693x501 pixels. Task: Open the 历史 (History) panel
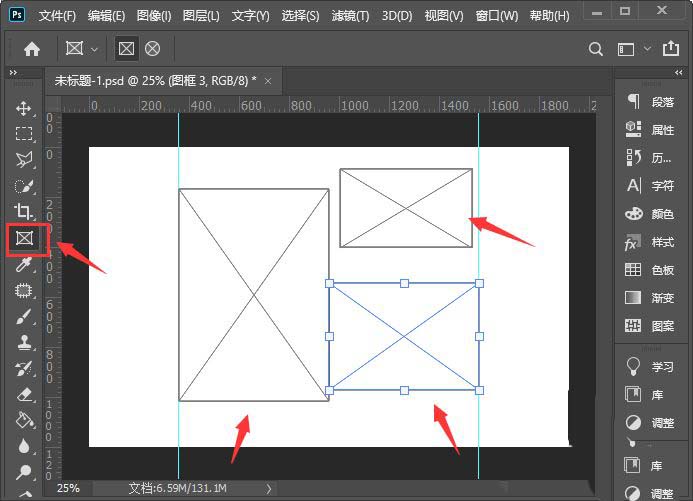coord(650,158)
